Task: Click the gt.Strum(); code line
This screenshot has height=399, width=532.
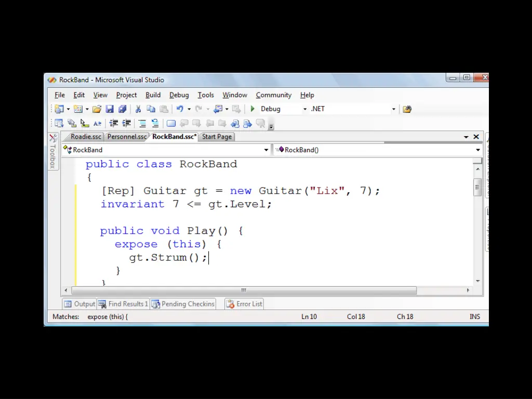Action: tap(168, 258)
